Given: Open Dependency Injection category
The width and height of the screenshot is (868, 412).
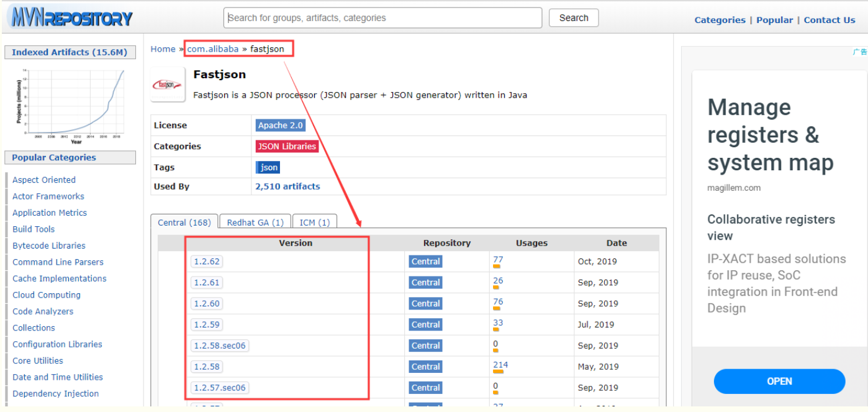Looking at the screenshot, I should click(x=56, y=394).
